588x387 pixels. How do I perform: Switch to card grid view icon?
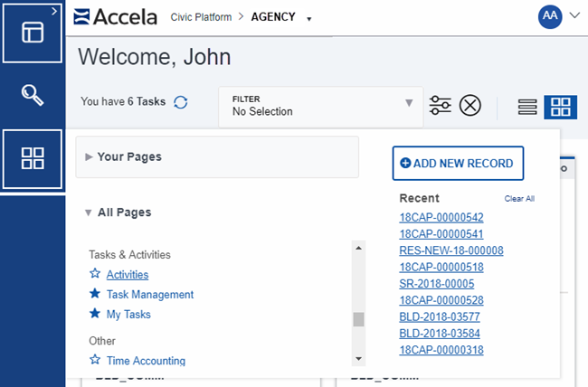click(x=560, y=107)
